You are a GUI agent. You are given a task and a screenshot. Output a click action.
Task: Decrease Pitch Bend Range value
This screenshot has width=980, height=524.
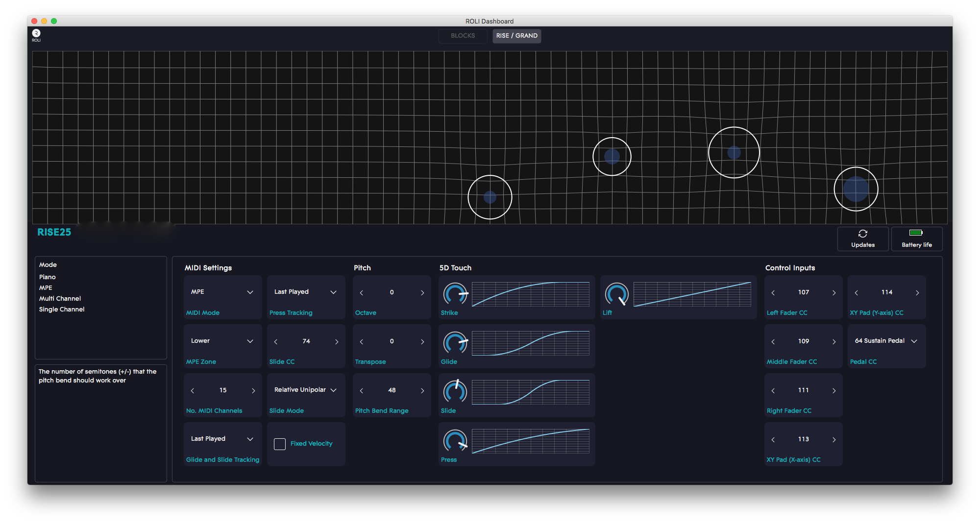click(362, 391)
